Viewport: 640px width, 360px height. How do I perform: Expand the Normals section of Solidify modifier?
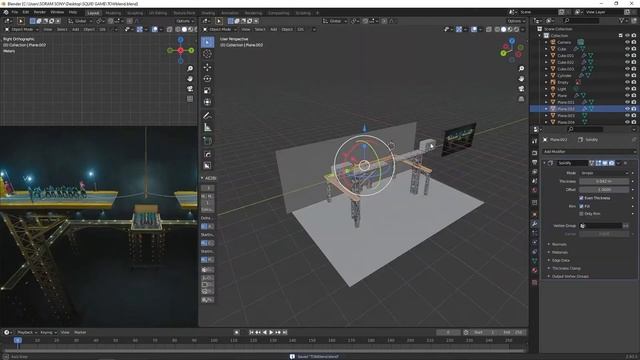pos(559,244)
